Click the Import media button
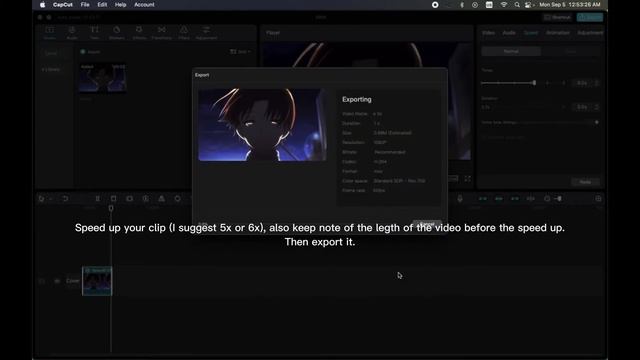Viewport: 640px width, 360px height. [x=91, y=52]
